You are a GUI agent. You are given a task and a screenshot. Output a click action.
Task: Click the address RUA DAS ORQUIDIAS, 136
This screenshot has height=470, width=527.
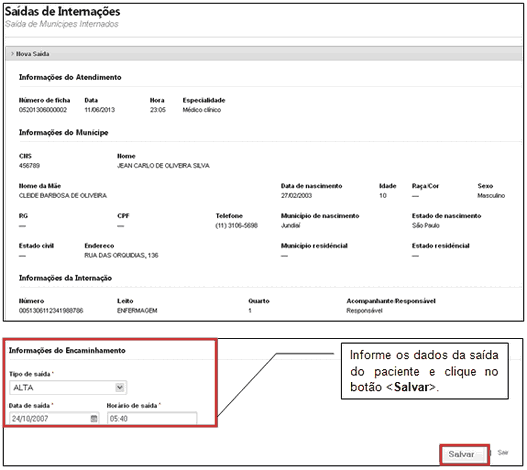[121, 256]
